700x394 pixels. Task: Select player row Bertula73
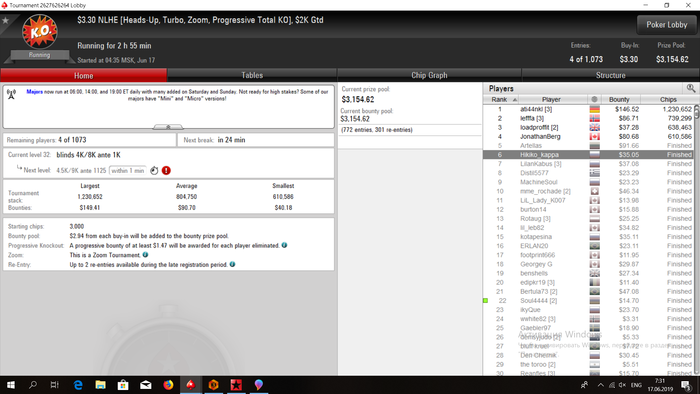(588, 291)
